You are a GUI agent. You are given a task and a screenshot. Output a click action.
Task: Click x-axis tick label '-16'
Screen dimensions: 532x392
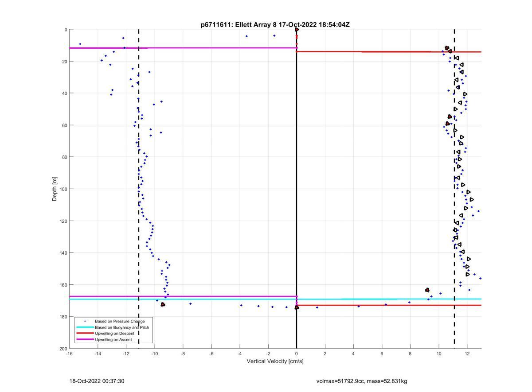click(69, 353)
